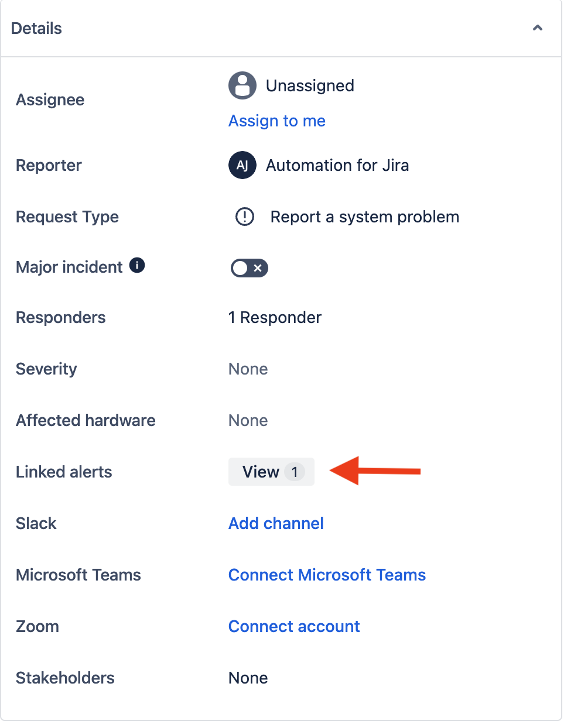574x728 pixels.
Task: Open Connect Microsoft Teams
Action: tap(327, 575)
